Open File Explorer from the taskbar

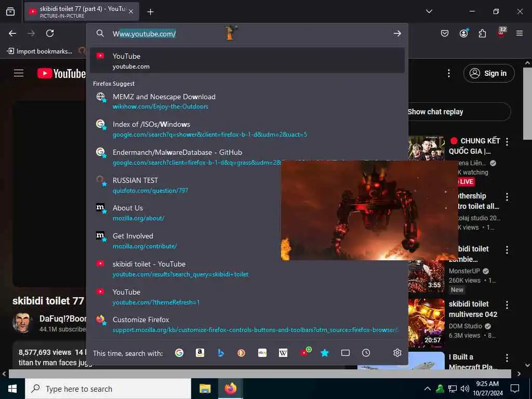click(205, 389)
